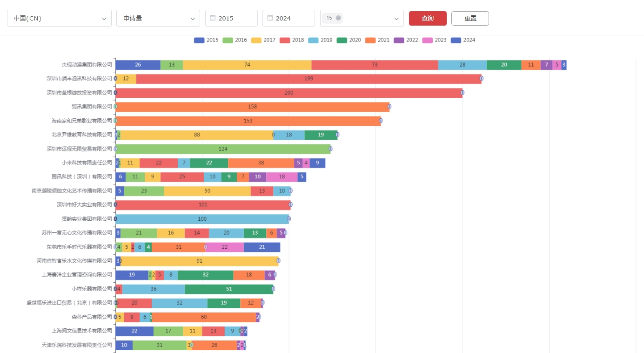The image size is (644, 353).
Task: Select the 50 segment for 南京迦陵频伽文化艺术传播有限公司
Action: click(x=207, y=190)
